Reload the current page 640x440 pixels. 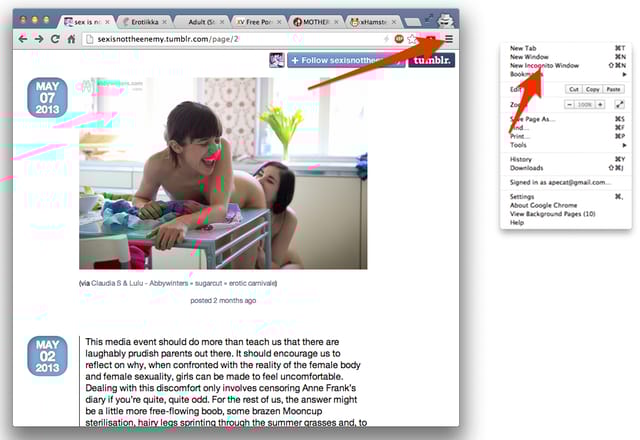(55, 39)
